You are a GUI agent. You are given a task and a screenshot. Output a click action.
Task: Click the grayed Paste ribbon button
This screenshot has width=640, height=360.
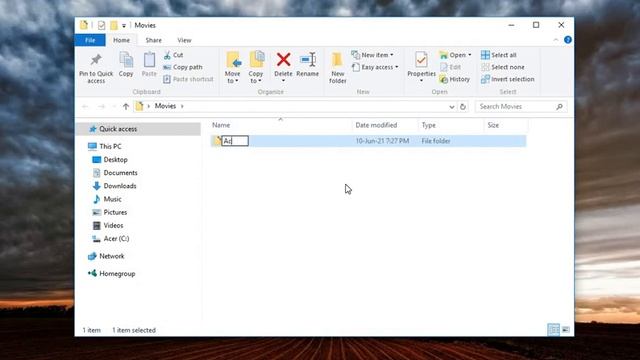pos(149,64)
